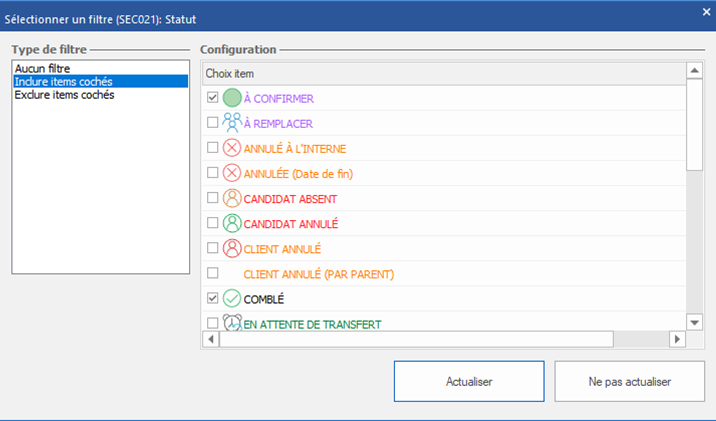716x421 pixels.
Task: Click the orange person CANDIDAT ABSENT icon
Action: 232,198
